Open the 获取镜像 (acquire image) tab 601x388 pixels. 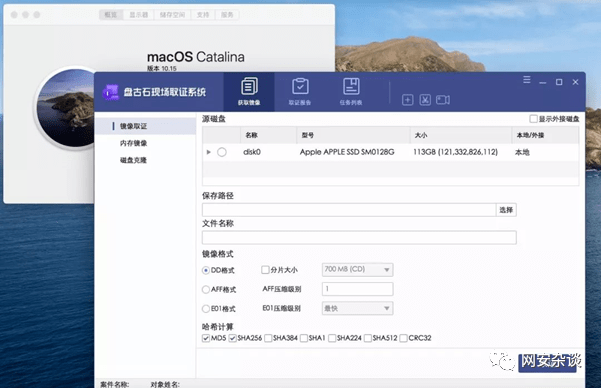coord(249,92)
